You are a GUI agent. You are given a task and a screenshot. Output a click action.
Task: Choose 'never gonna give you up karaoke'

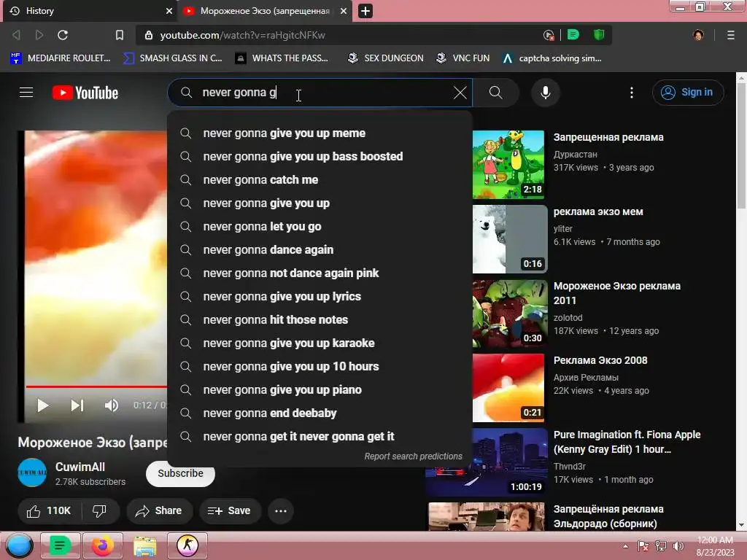pos(320,343)
